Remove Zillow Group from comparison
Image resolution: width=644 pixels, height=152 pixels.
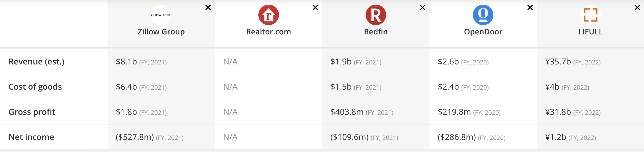click(208, 8)
